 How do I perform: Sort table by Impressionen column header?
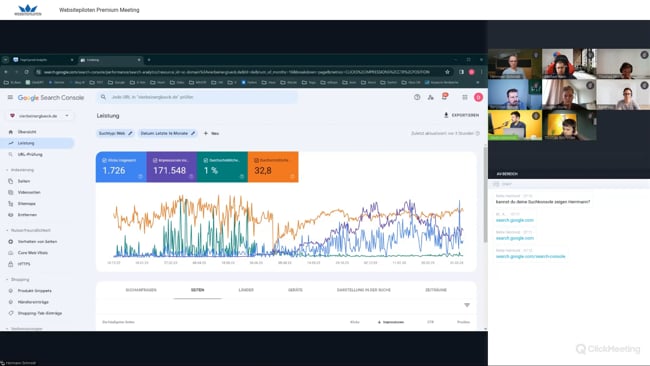(391, 322)
